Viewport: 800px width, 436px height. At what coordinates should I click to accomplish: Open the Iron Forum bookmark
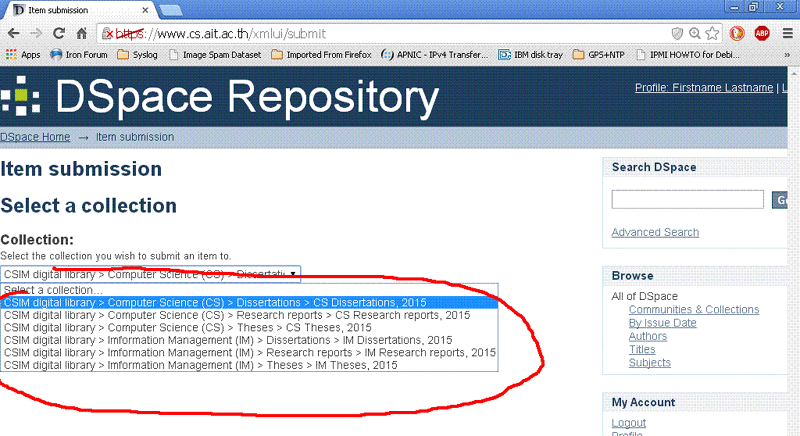[x=79, y=55]
